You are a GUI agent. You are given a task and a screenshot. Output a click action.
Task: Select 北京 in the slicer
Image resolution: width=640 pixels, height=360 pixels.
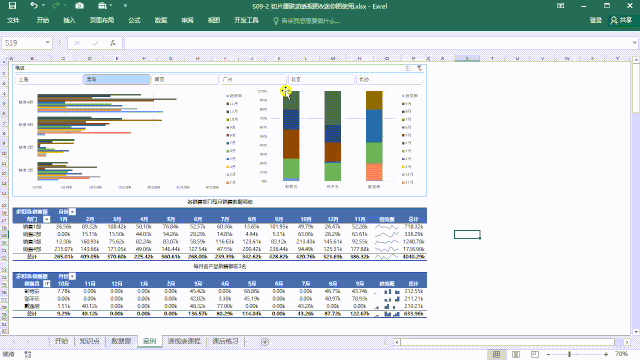(321, 80)
